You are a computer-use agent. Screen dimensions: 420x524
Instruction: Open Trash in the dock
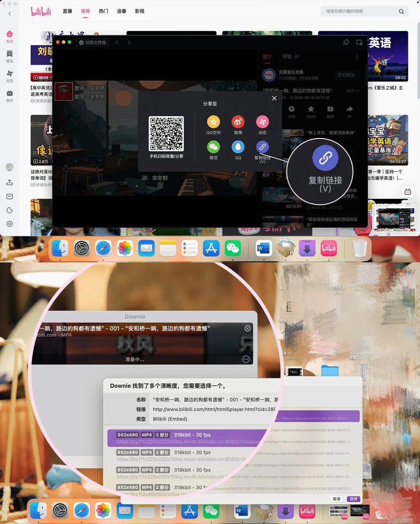click(360, 248)
